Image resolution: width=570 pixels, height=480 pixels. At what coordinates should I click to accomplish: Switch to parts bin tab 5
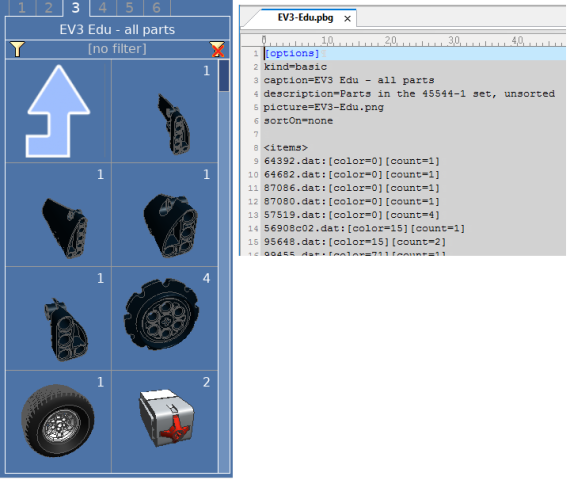129,8
